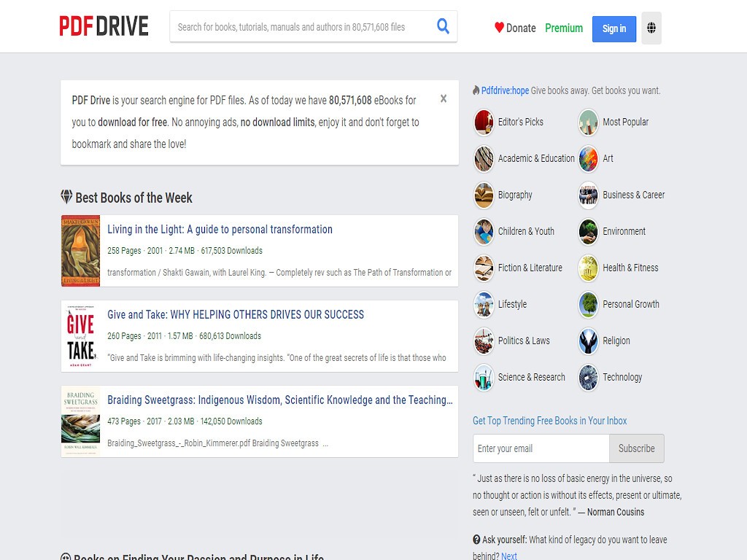Click the '680,613 Downloads' text
Screen dimensions: 747x560
230,336
